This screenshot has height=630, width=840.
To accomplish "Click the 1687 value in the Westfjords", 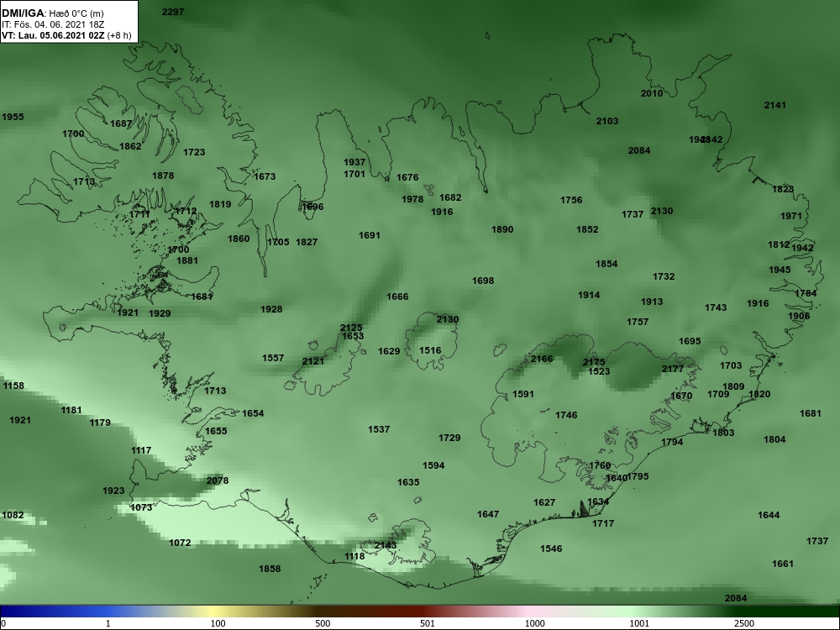I will pyautogui.click(x=121, y=123).
